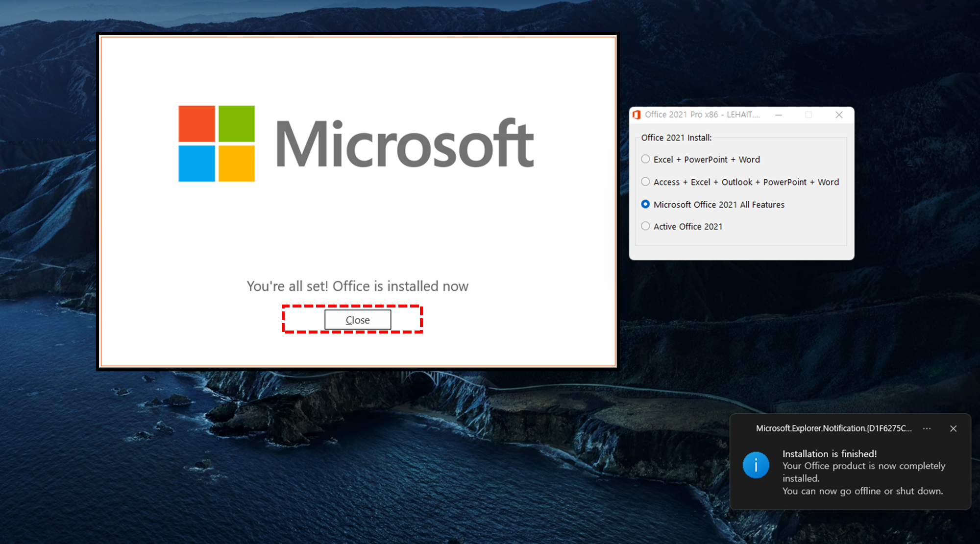Click the Microsoft.Explorer.Notification header text
The image size is (980, 544).
[x=833, y=428]
